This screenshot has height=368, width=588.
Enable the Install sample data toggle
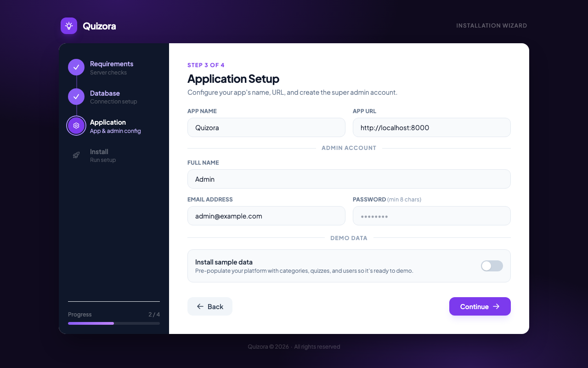(492, 266)
